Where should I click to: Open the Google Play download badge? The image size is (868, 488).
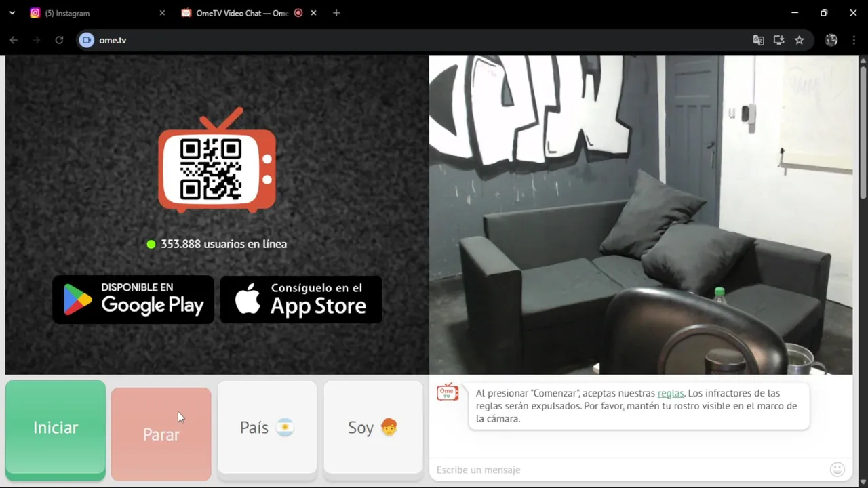tap(133, 299)
